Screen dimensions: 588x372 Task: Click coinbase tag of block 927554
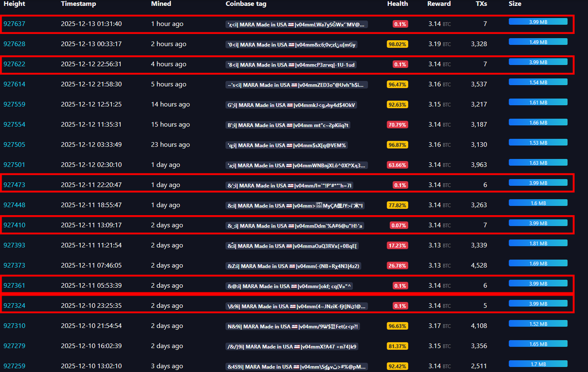point(288,125)
